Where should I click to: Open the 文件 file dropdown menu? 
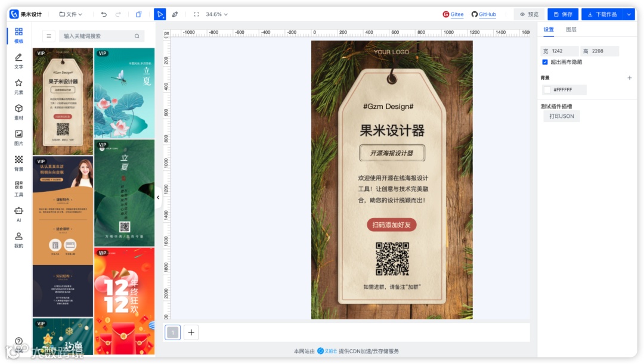click(x=70, y=14)
